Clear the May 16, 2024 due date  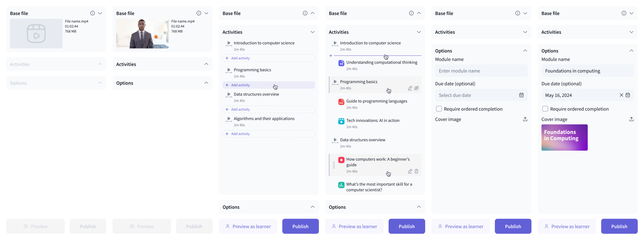[x=621, y=95]
